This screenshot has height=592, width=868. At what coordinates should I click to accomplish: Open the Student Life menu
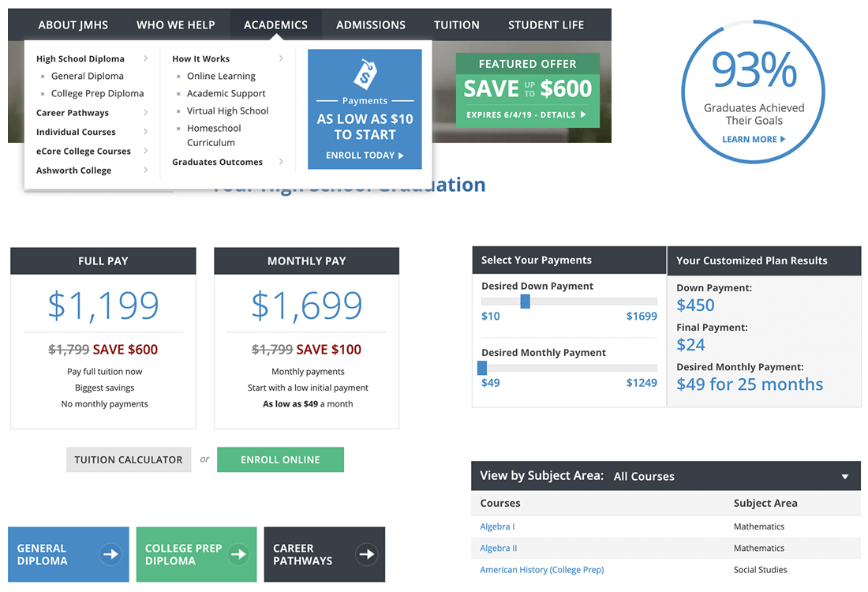tap(546, 25)
